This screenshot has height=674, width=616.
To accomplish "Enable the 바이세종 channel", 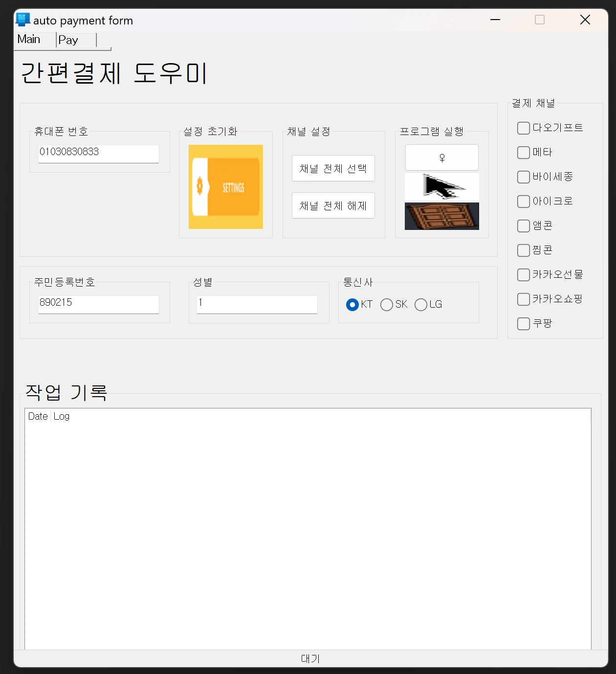I will tap(523, 177).
